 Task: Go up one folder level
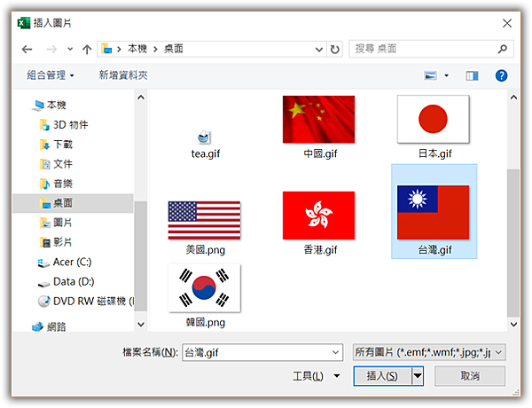pyautogui.click(x=87, y=50)
